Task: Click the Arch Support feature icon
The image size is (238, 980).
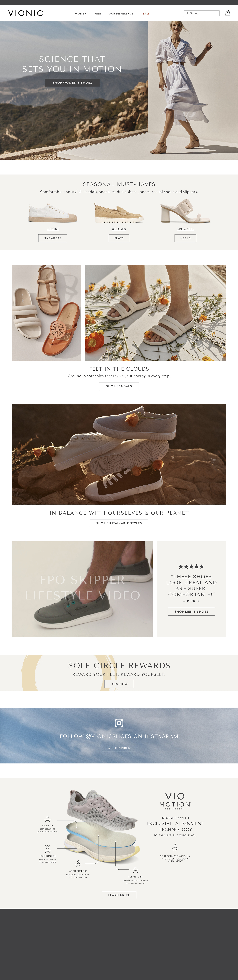Action: (78, 864)
